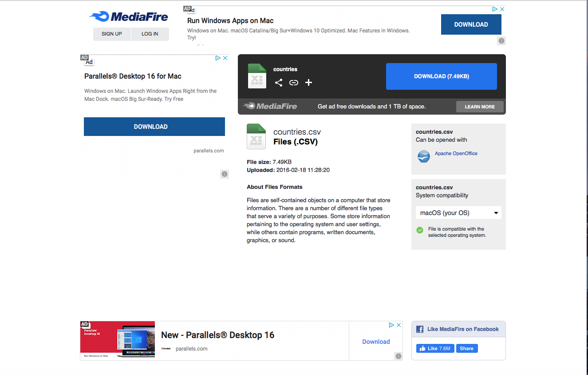Click the SIGN UP button
This screenshot has width=588, height=375.
pos(112,34)
